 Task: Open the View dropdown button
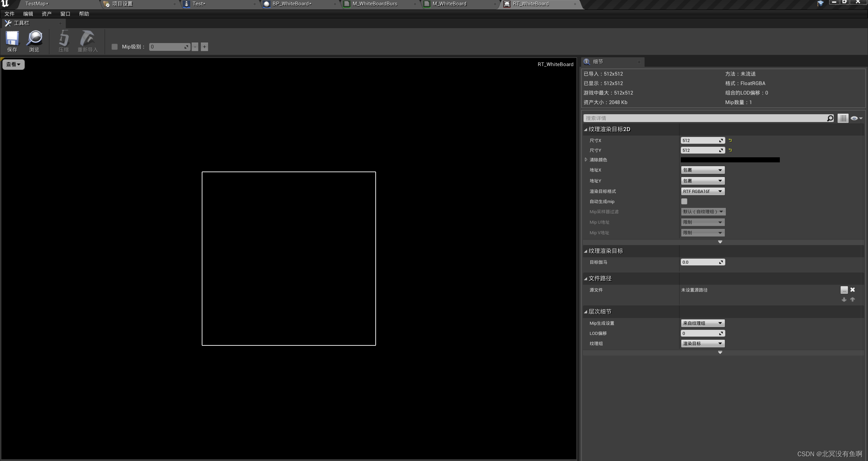[x=13, y=64]
